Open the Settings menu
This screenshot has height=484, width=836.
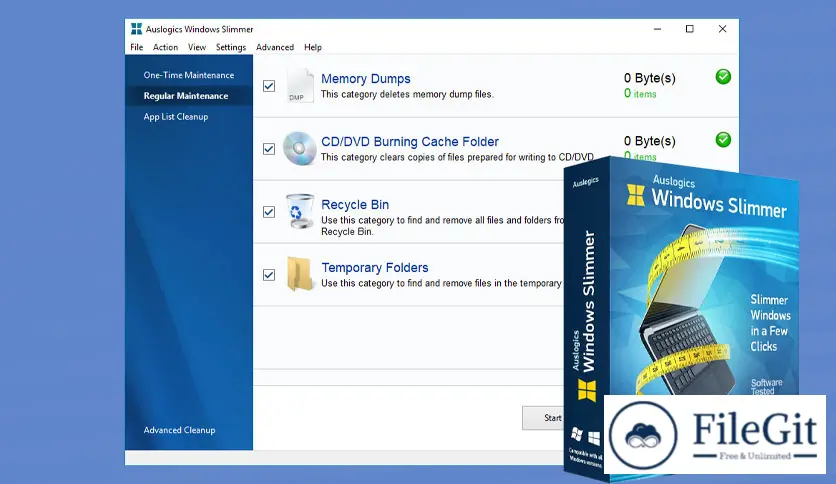pyautogui.click(x=231, y=47)
